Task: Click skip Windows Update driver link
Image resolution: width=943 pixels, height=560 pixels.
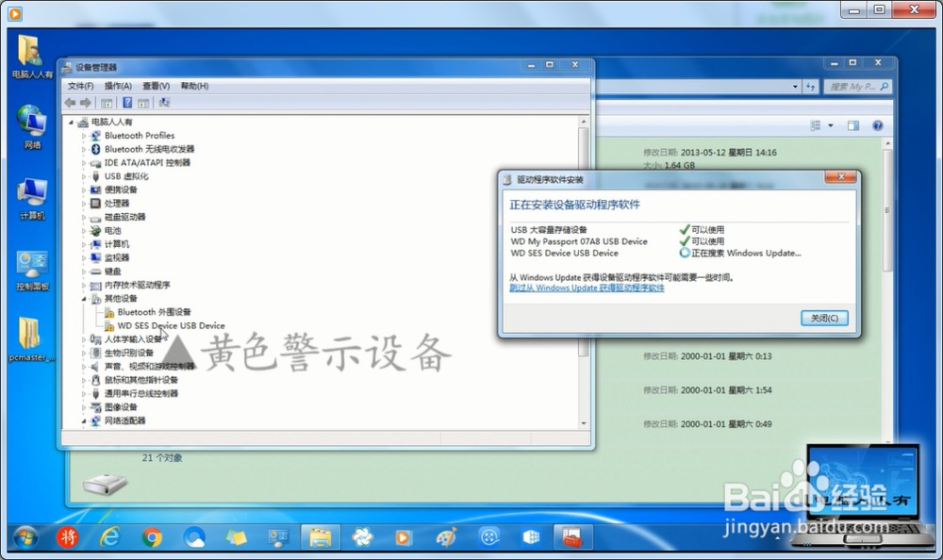Action: click(x=587, y=288)
